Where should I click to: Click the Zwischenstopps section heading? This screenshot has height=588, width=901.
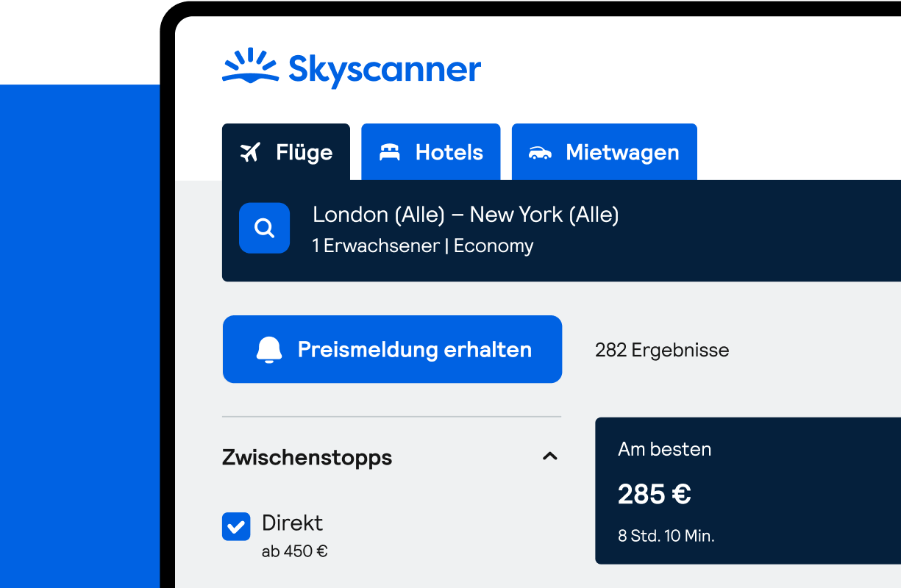[307, 457]
